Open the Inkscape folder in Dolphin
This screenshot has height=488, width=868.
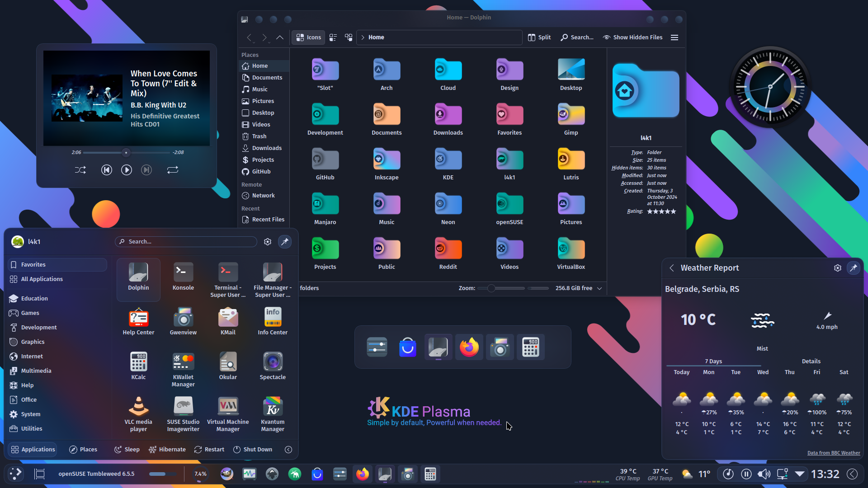[x=387, y=164]
